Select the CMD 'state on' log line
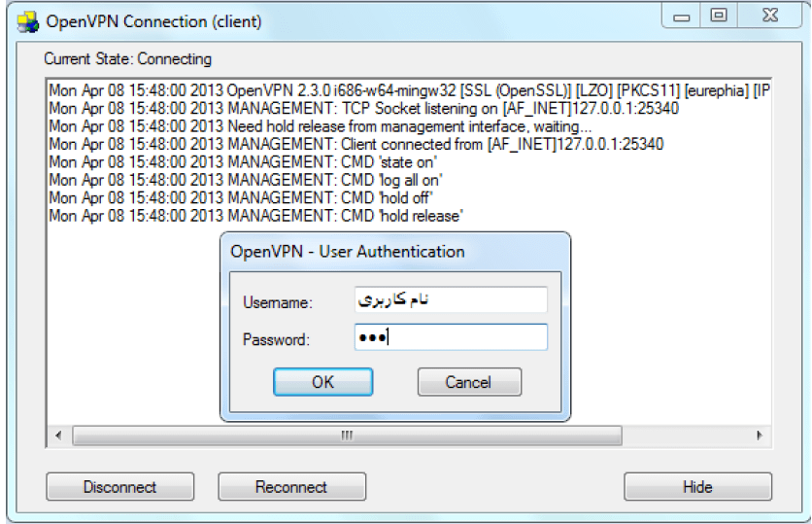This screenshot has width=812, height=524. coord(243,162)
